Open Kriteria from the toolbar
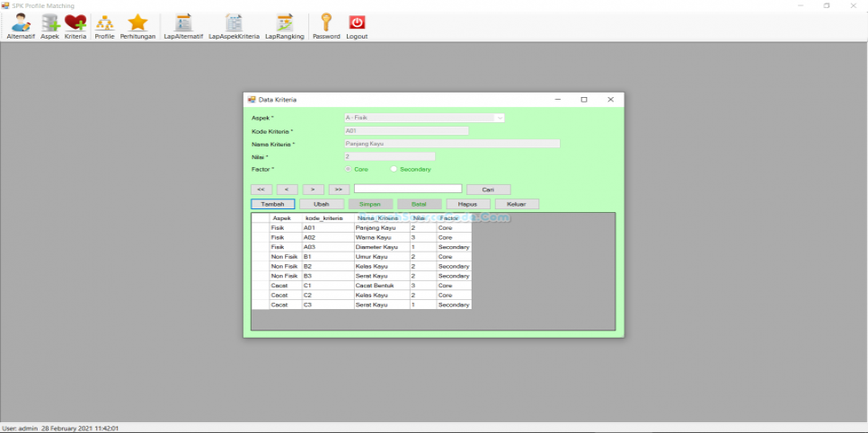 [75, 27]
